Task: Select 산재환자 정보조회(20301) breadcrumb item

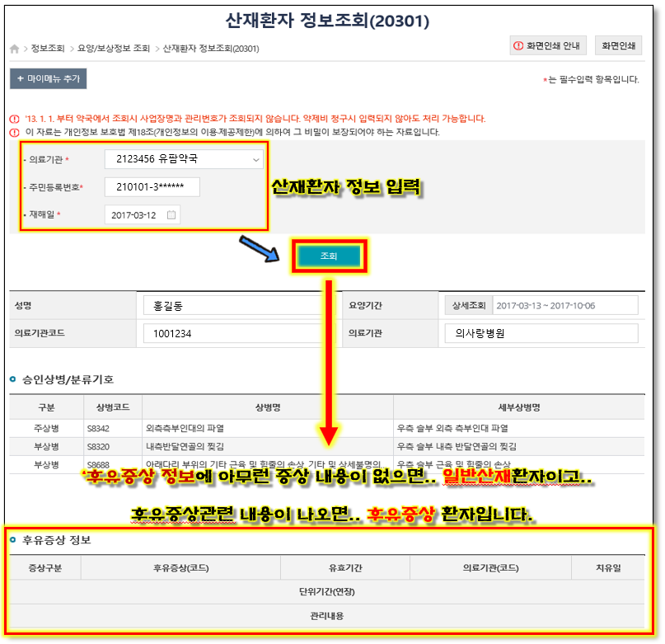Action: click(x=211, y=49)
